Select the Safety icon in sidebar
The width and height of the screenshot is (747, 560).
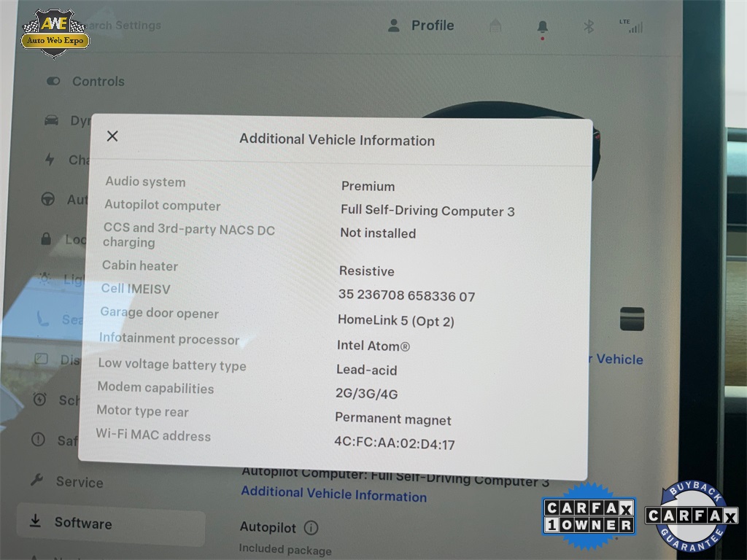38,440
